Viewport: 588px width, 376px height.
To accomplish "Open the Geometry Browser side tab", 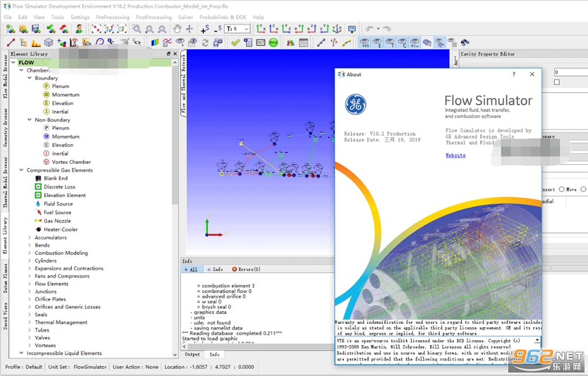I will click(x=5, y=127).
